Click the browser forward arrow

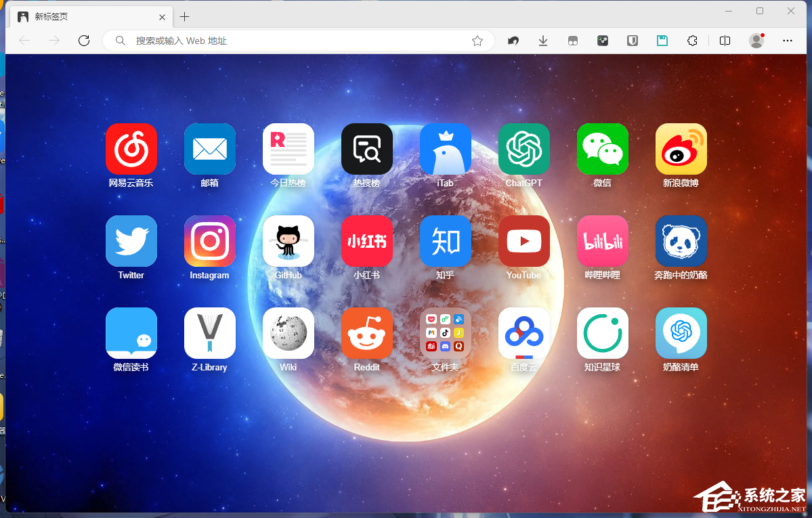(54, 41)
